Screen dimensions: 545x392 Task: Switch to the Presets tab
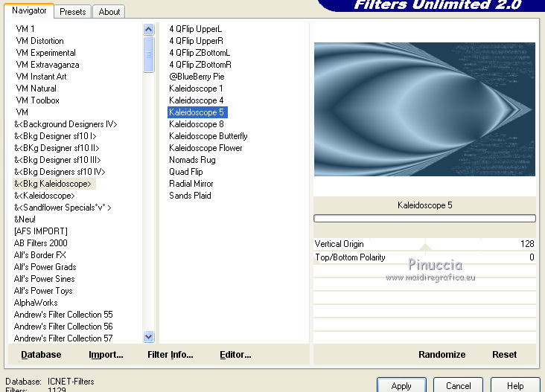(x=73, y=12)
